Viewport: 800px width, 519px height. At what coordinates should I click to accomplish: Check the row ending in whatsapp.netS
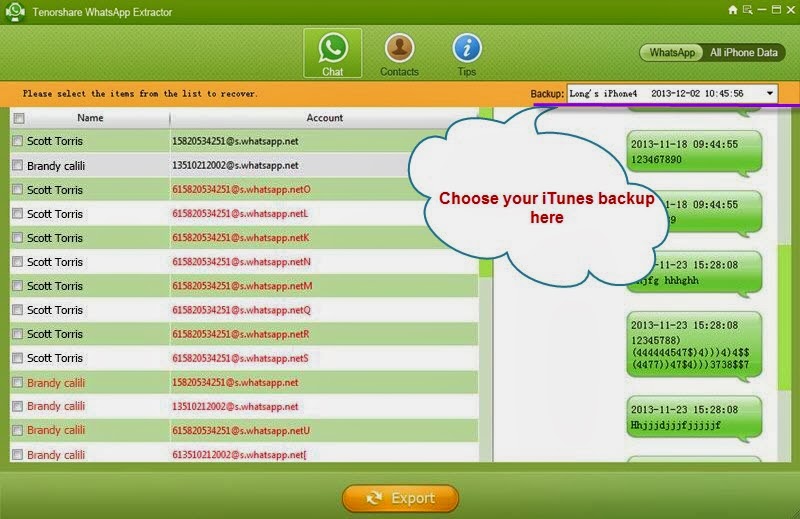tap(18, 358)
